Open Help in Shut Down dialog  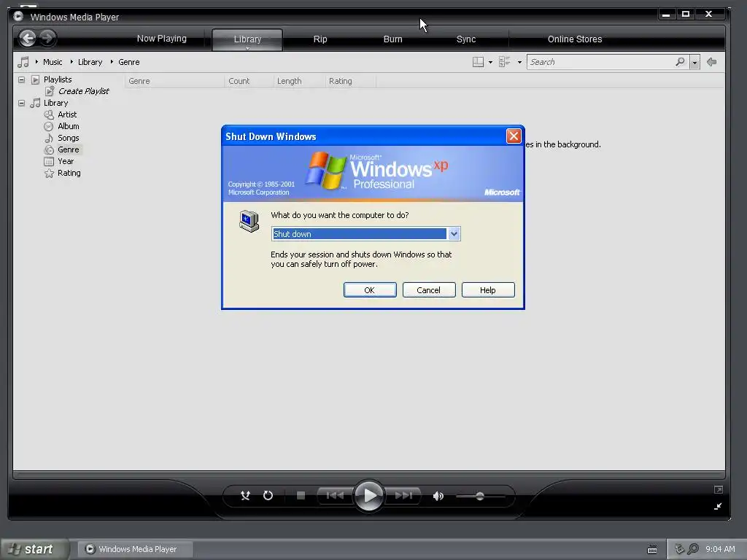[488, 290]
